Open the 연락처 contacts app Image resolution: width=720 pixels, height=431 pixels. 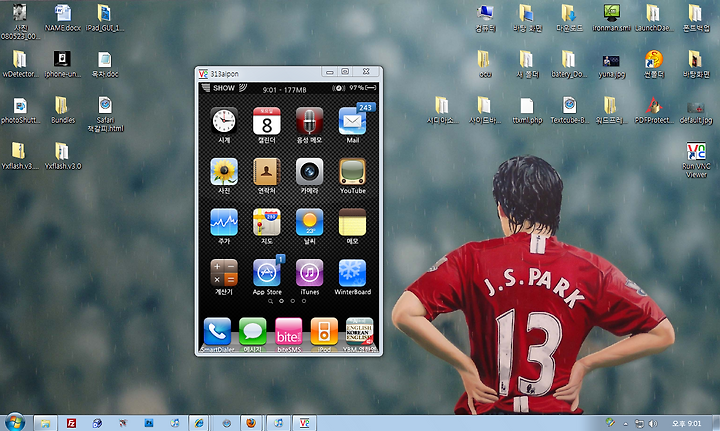267,172
